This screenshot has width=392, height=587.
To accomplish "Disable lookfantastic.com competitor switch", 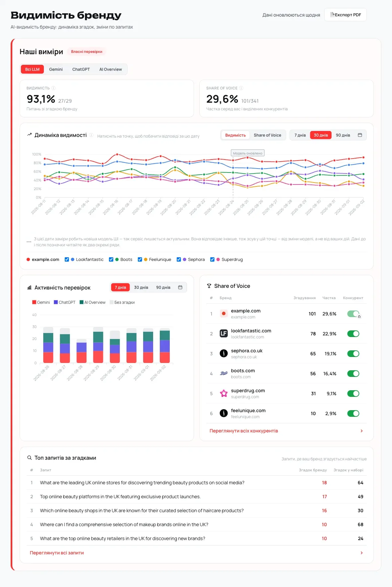I will (353, 334).
